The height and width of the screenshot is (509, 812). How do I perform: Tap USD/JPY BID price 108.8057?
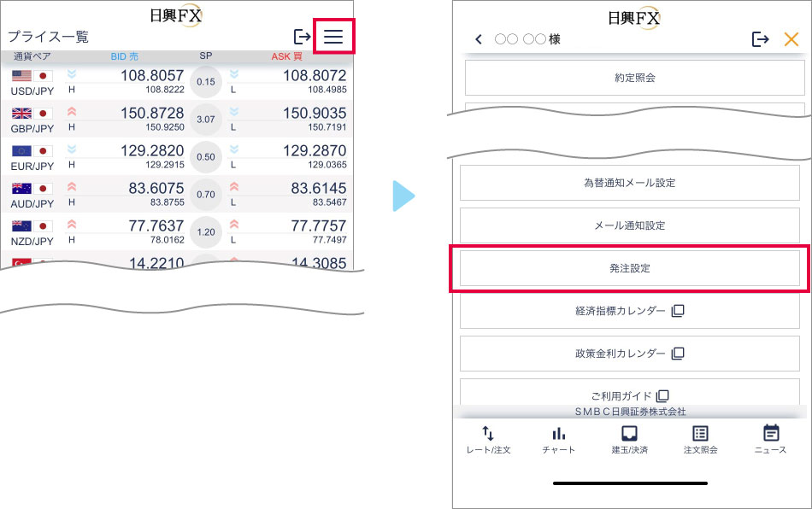[x=151, y=76]
